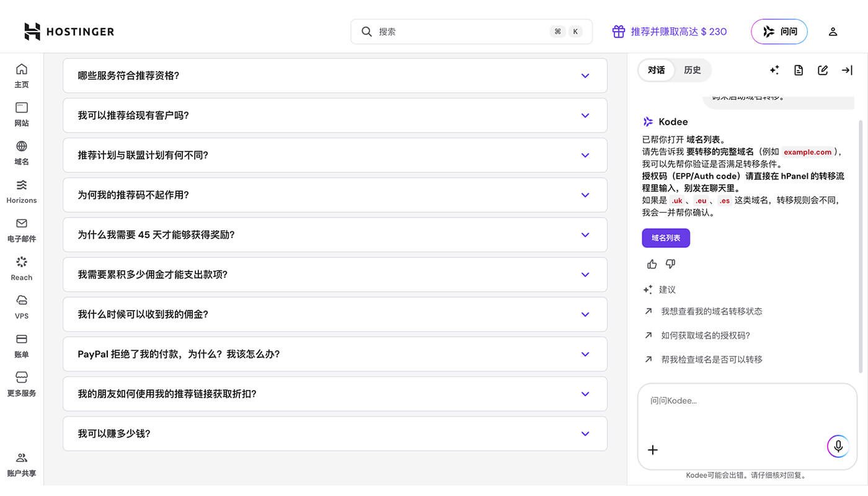Image resolution: width=868 pixels, height=496 pixels.
Task: Open the 推荐并赚取高达 $230 link
Action: tap(670, 31)
